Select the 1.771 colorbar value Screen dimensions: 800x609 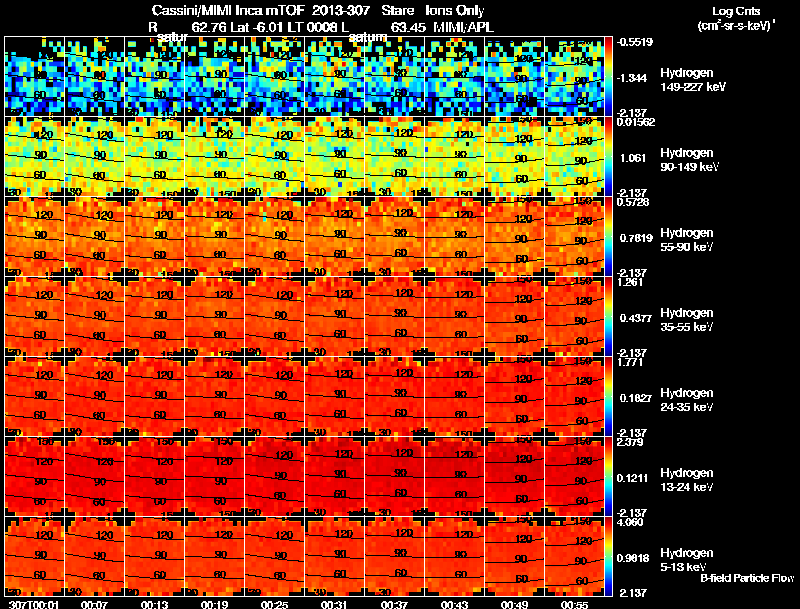point(630,363)
